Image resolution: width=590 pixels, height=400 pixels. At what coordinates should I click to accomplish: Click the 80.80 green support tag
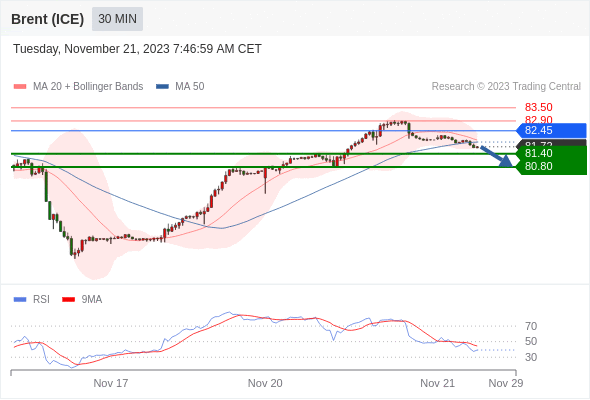coord(551,167)
